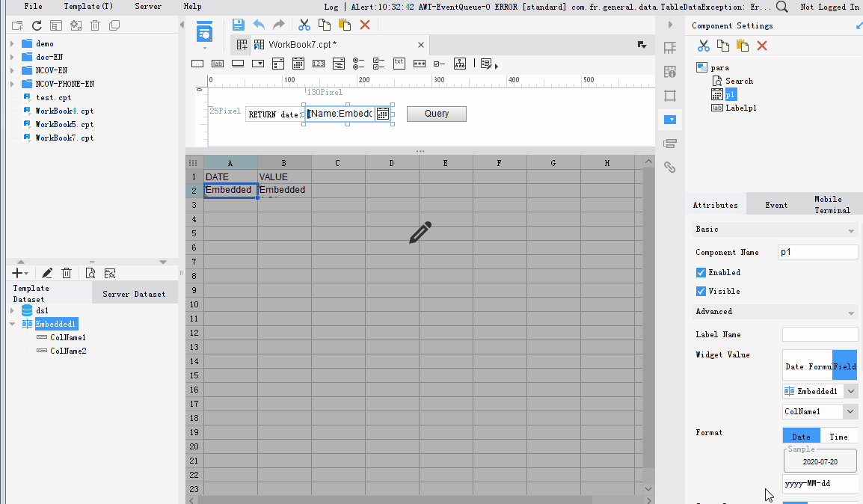Select the Date format toggle
Screen dimensions: 863x504
click(x=802, y=437)
